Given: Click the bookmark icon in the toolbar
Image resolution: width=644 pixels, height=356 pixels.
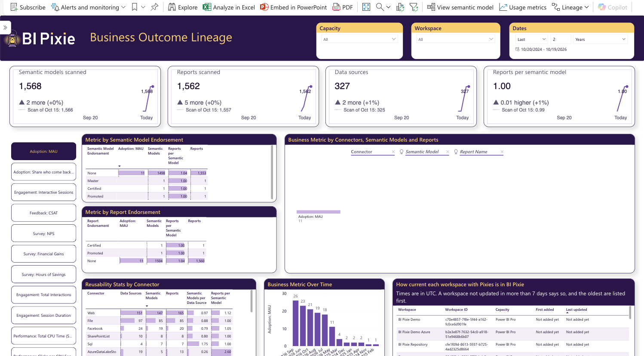Looking at the screenshot, I should point(135,7).
